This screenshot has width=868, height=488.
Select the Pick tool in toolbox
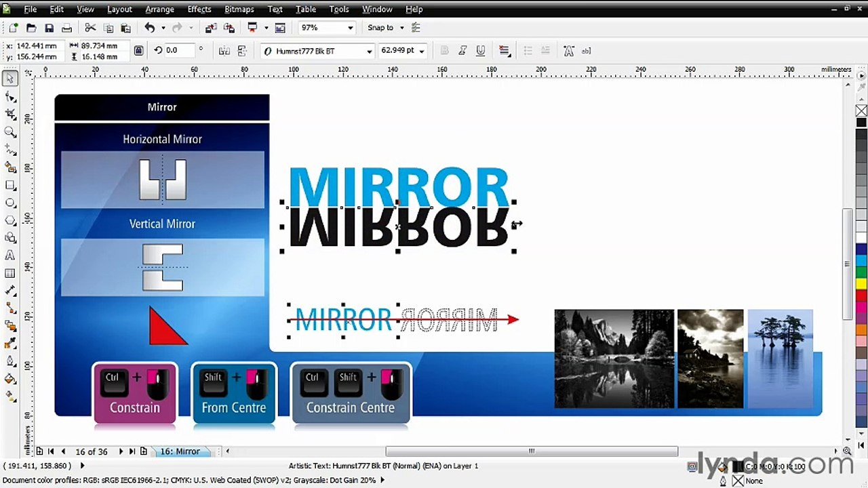pos(10,79)
